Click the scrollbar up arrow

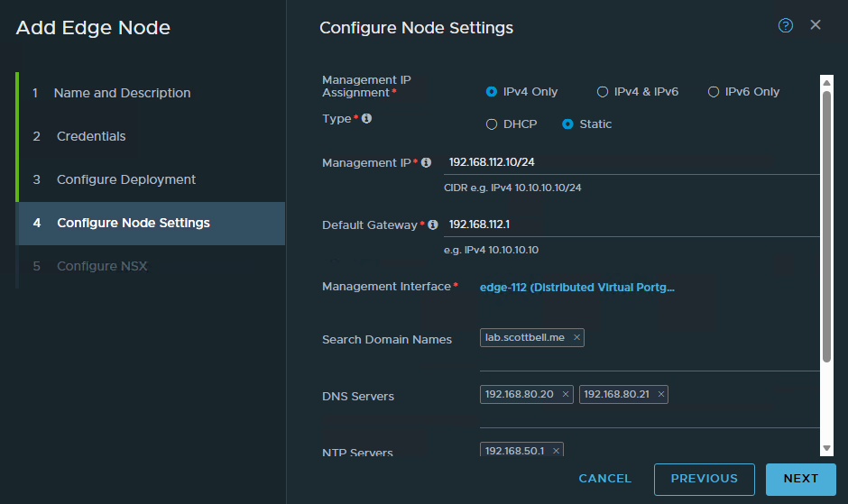pyautogui.click(x=826, y=83)
